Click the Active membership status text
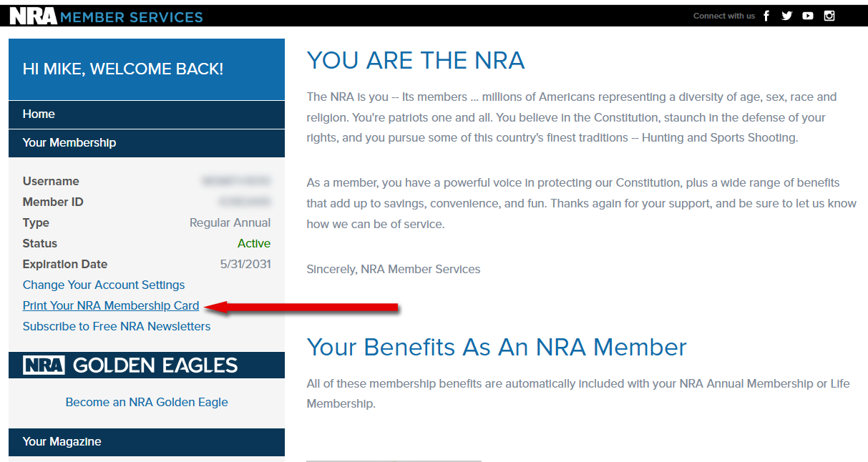 pyautogui.click(x=254, y=244)
